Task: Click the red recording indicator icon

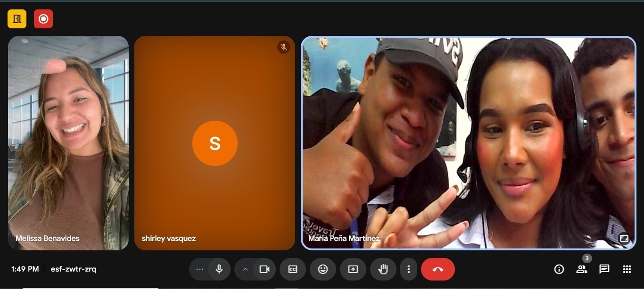Action: point(43,19)
